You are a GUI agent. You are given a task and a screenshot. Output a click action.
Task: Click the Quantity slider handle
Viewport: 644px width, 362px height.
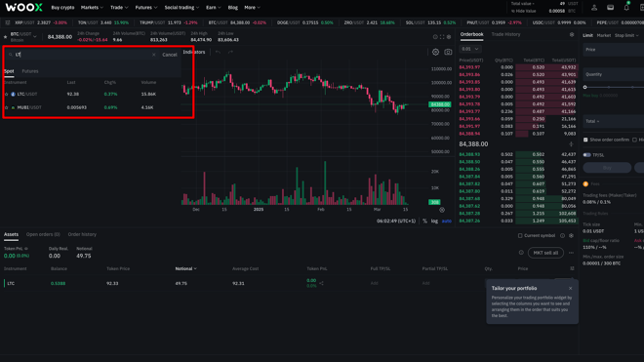pos(584,87)
